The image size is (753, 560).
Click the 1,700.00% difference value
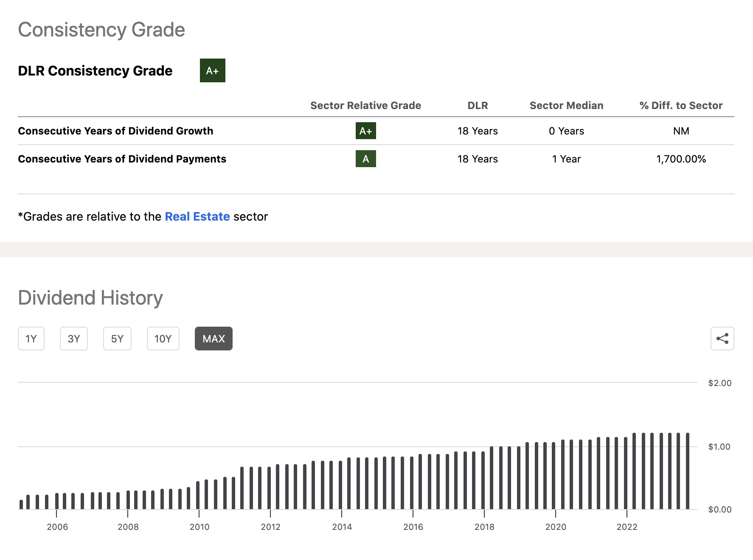(681, 159)
